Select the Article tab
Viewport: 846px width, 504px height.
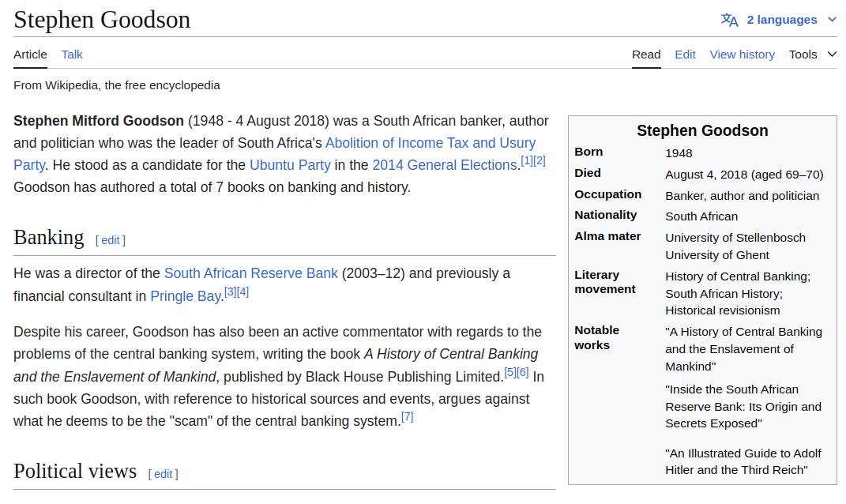click(30, 54)
